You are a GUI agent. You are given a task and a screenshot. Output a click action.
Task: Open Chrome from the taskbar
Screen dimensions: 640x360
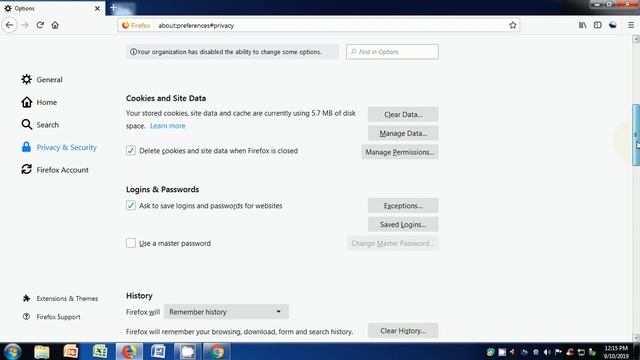click(x=217, y=351)
